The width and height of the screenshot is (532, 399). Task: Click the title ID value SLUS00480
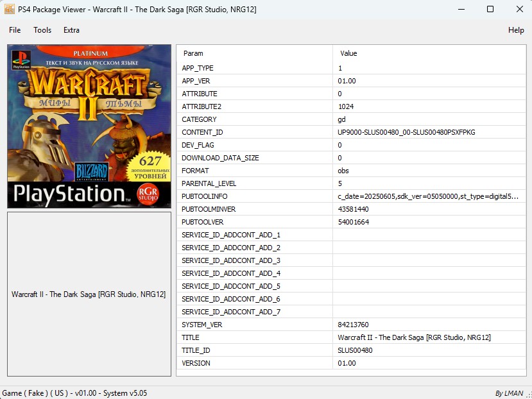tap(355, 350)
